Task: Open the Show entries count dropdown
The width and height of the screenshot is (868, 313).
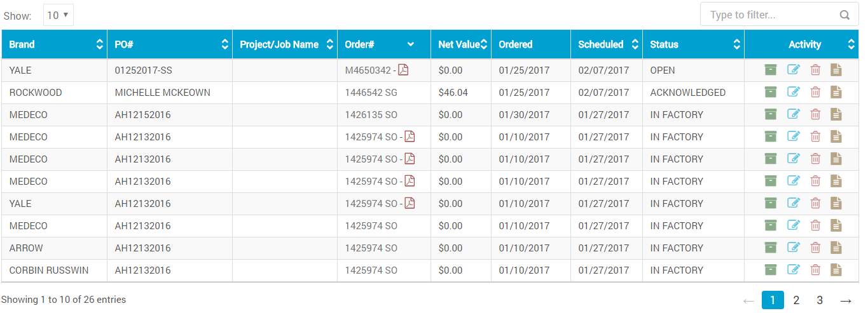Action: click(58, 15)
